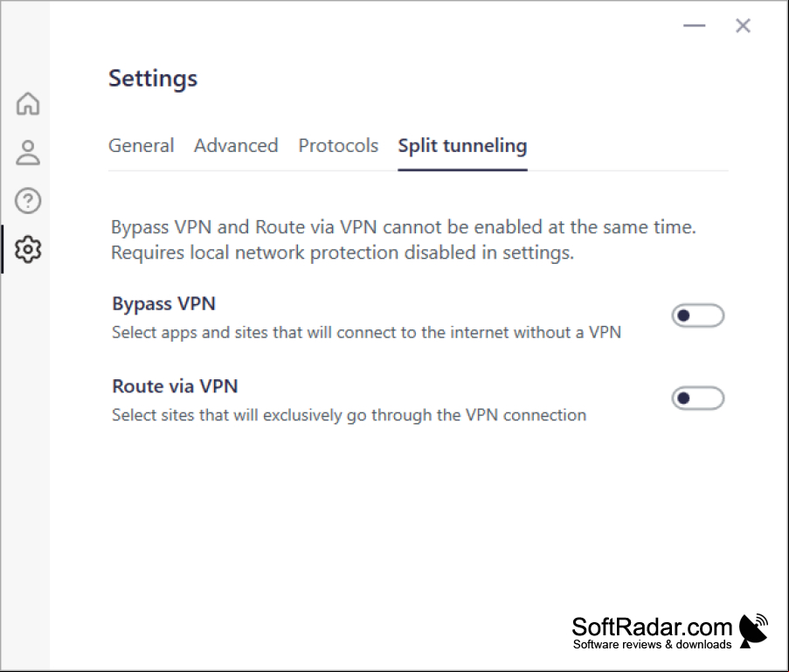Go to the Home screen icon
The height and width of the screenshot is (672, 789).
click(x=28, y=104)
